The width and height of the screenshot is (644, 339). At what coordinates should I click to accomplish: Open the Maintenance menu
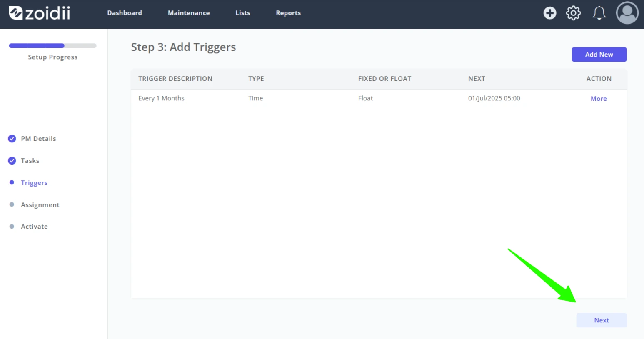189,13
